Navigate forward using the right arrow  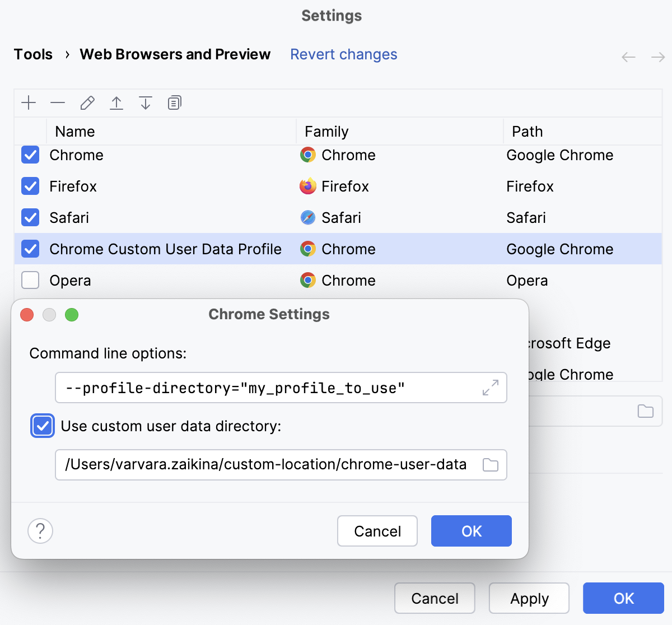658,57
